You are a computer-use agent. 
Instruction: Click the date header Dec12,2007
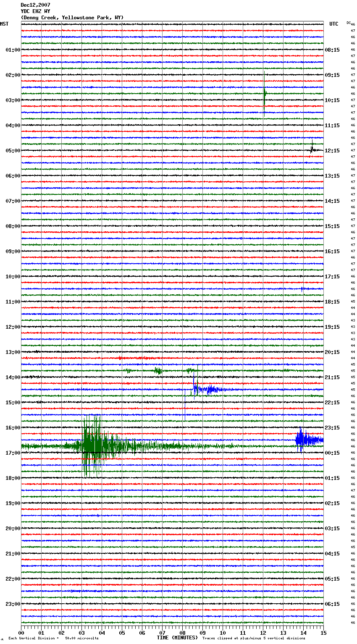(x=35, y=5)
